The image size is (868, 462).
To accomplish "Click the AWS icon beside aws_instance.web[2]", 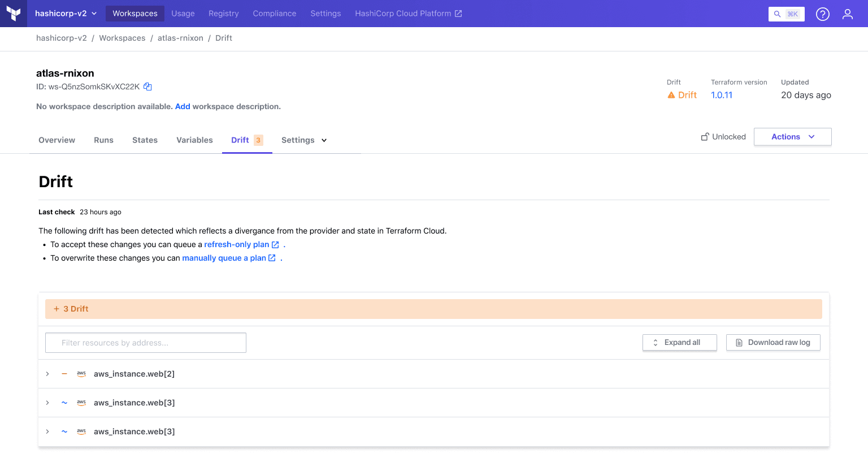I will coord(81,374).
